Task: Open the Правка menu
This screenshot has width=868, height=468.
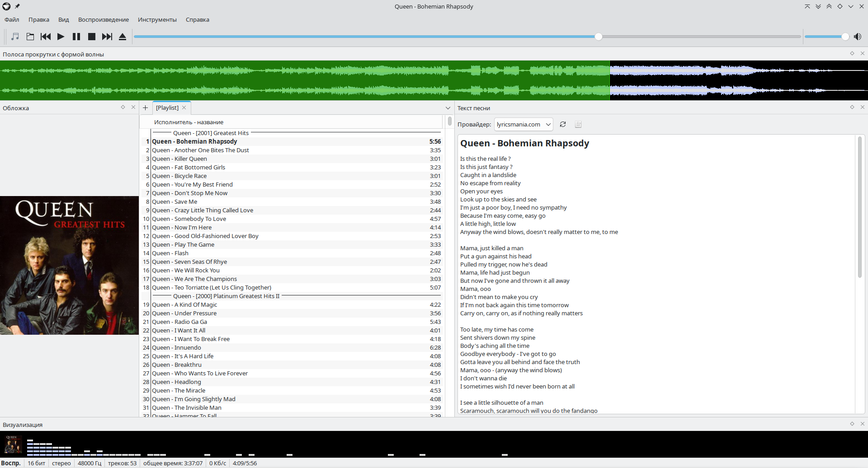Action: [x=39, y=19]
